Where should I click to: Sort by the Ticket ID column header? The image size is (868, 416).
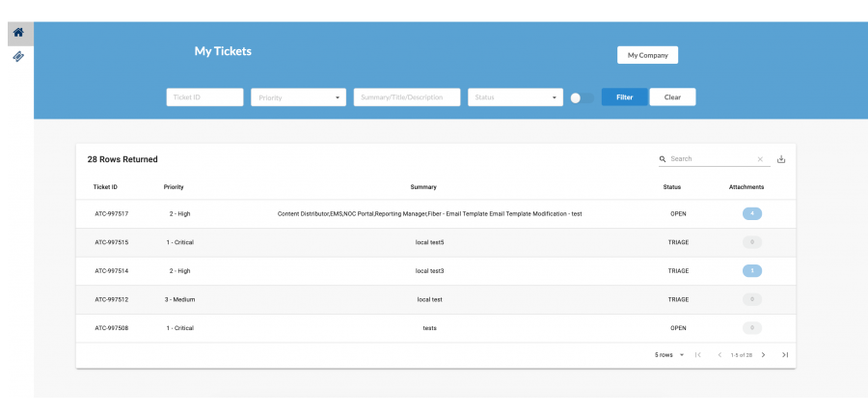tap(105, 186)
